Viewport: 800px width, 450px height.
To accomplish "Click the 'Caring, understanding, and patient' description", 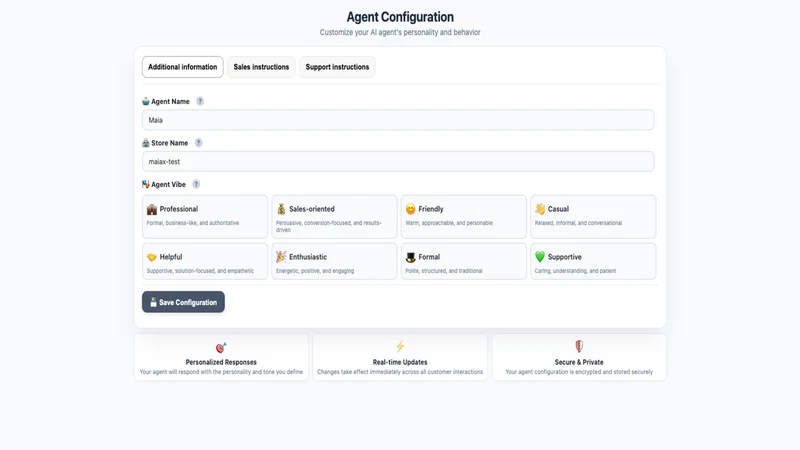I will [x=575, y=271].
